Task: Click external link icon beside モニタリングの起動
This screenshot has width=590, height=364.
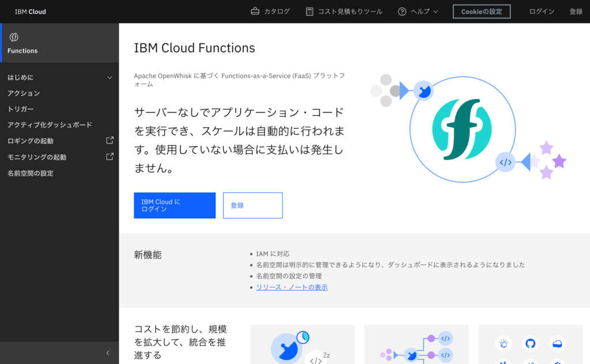Action: click(x=109, y=156)
